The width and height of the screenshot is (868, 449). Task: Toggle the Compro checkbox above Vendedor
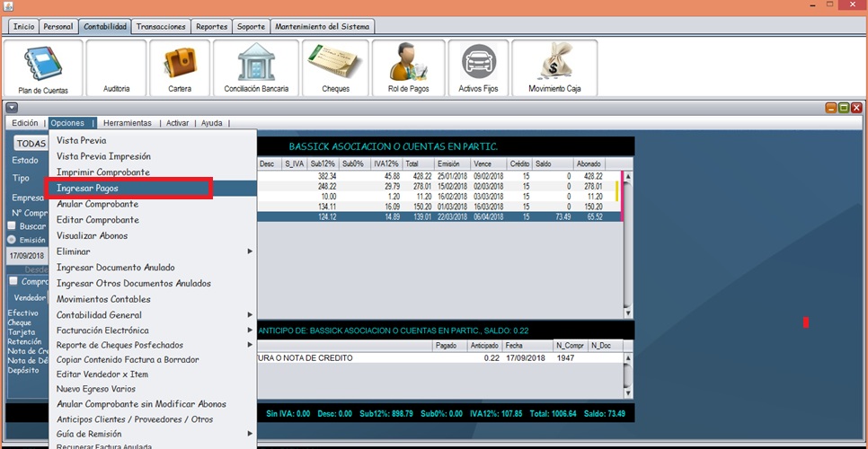pos(13,282)
